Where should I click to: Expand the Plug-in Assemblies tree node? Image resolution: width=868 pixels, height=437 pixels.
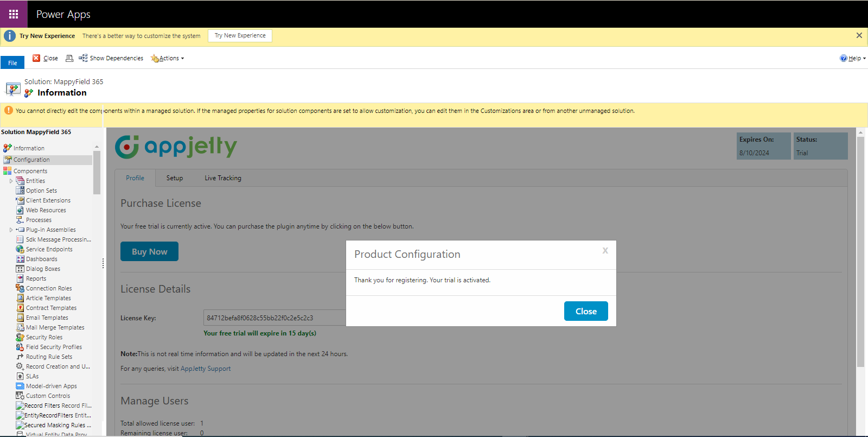11,230
